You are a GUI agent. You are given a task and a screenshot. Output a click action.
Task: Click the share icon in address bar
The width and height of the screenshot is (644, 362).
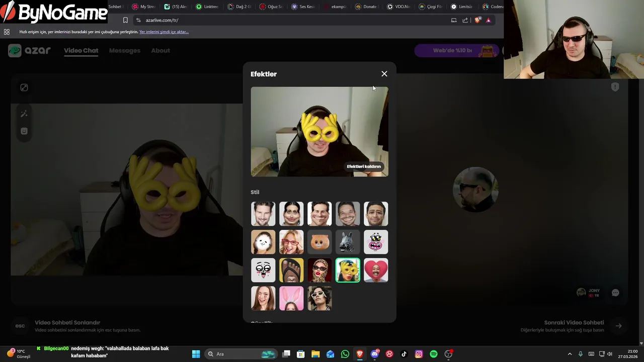coord(465,20)
